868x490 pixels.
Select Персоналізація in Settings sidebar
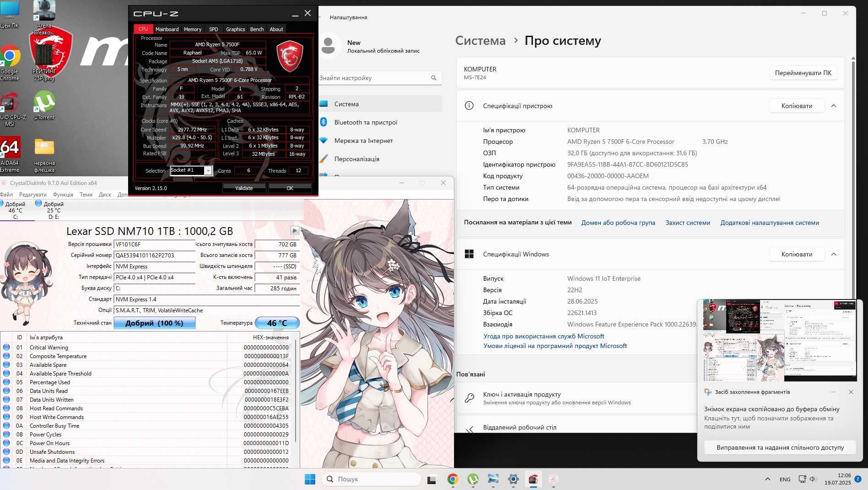380,159
